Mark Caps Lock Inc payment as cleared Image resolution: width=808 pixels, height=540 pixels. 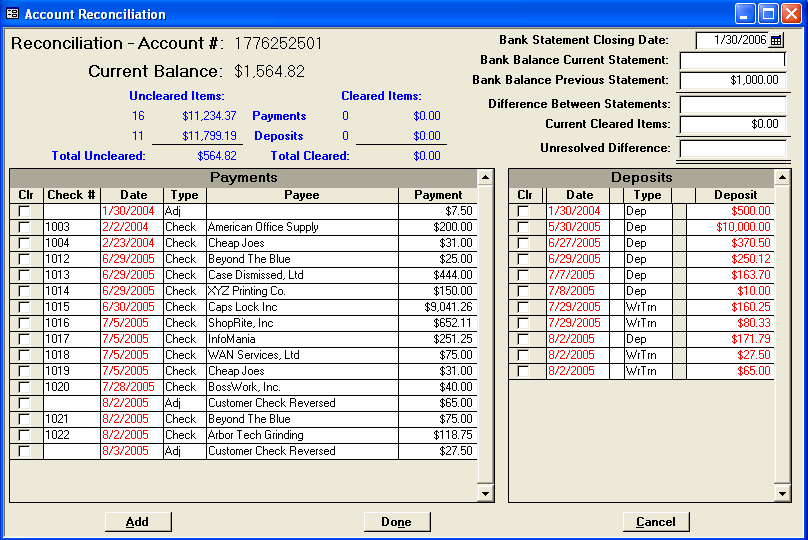pos(24,307)
